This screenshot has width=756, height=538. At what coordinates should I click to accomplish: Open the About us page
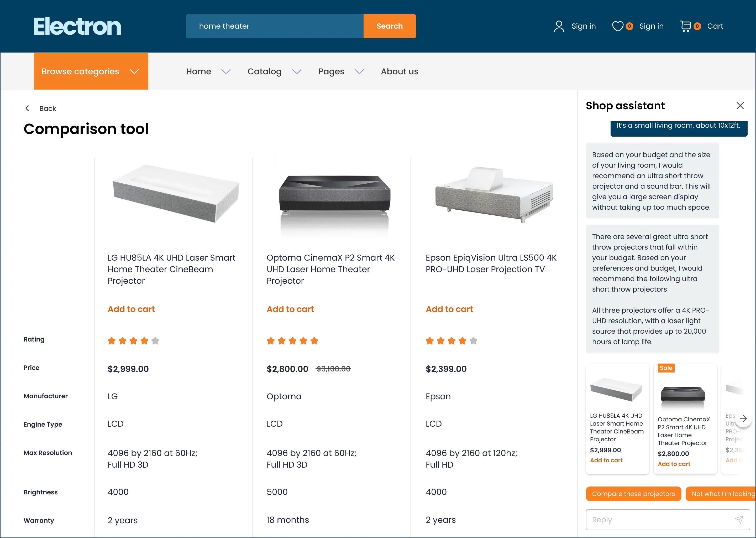(x=399, y=71)
